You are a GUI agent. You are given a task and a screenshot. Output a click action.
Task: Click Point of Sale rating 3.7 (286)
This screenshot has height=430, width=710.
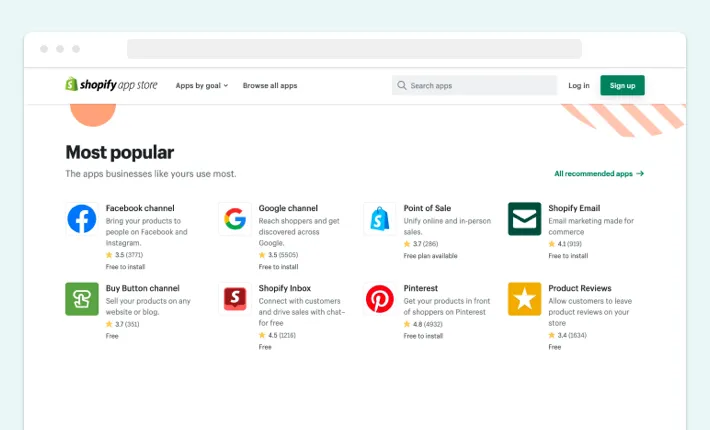tap(421, 244)
